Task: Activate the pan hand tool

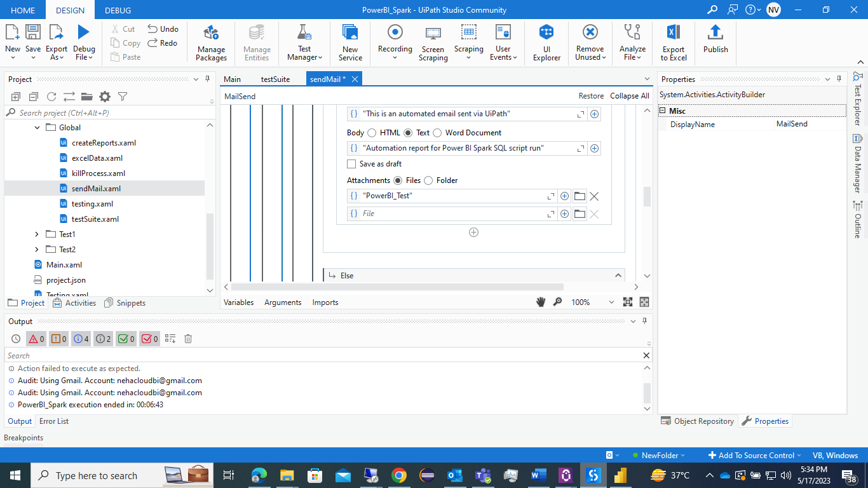Action: tap(541, 302)
